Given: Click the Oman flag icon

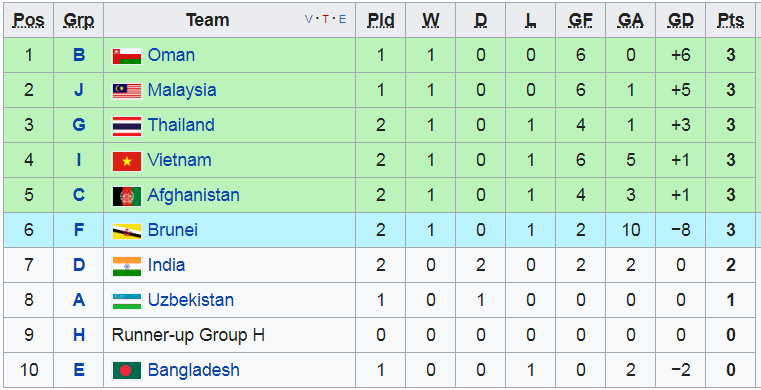Looking at the screenshot, I should tap(127, 56).
